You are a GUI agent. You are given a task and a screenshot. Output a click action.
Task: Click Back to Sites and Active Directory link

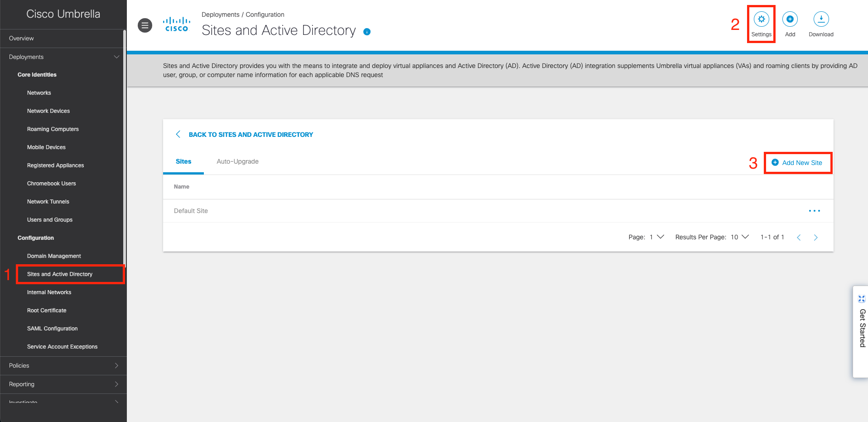tap(251, 135)
